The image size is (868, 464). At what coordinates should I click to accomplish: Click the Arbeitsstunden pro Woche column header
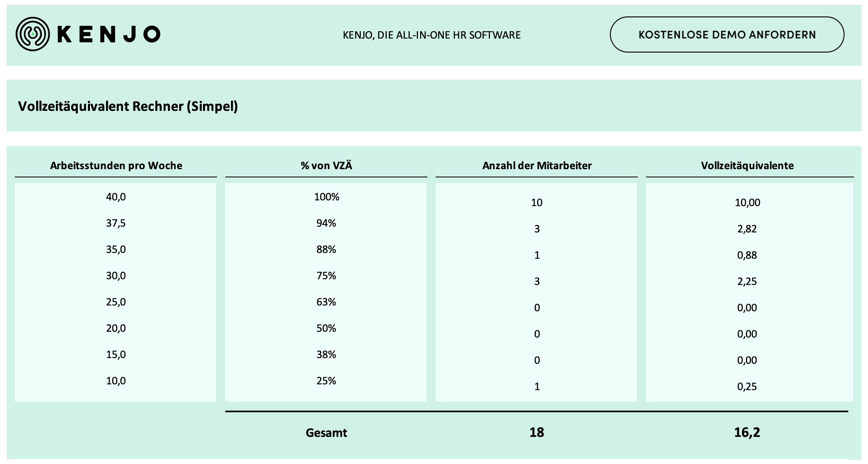coord(116,165)
